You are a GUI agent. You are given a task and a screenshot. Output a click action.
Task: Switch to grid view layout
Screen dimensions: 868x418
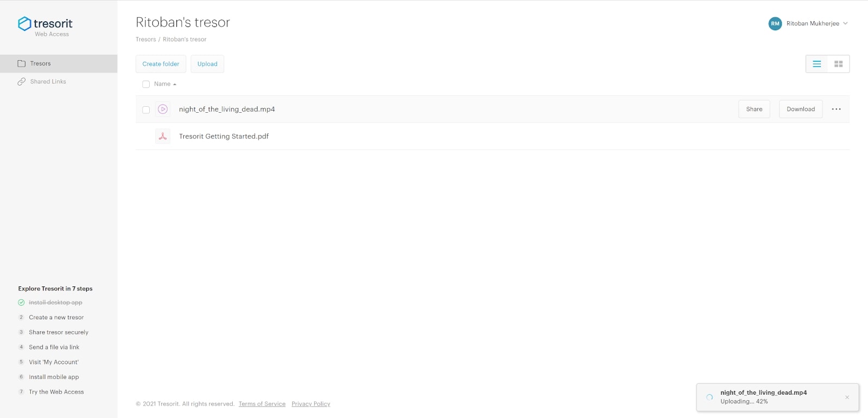pos(838,63)
